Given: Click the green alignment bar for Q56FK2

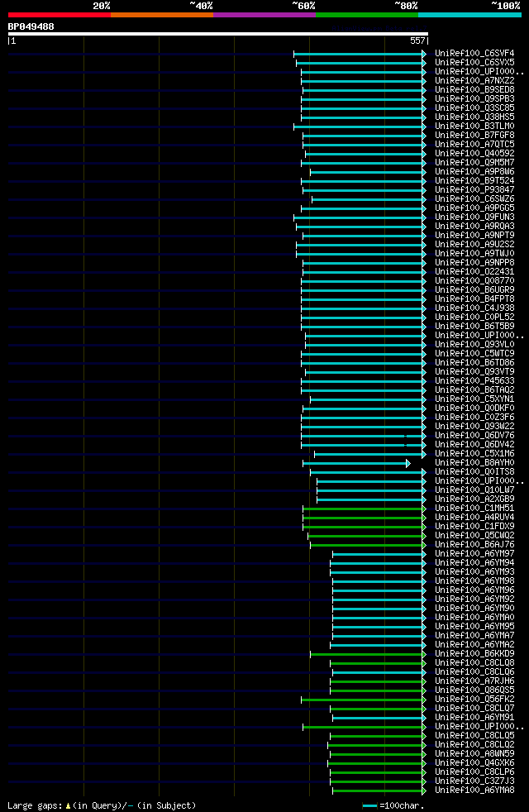Looking at the screenshot, I should click(x=364, y=700).
